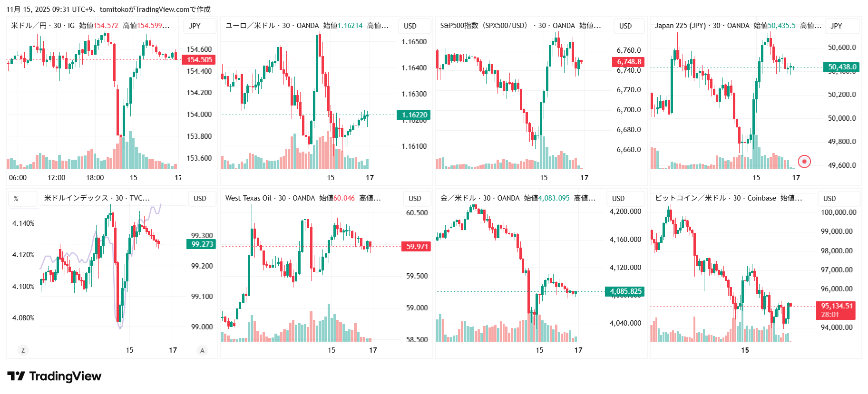
Task: Click the TradingView logo at bottom left
Action: point(54,376)
